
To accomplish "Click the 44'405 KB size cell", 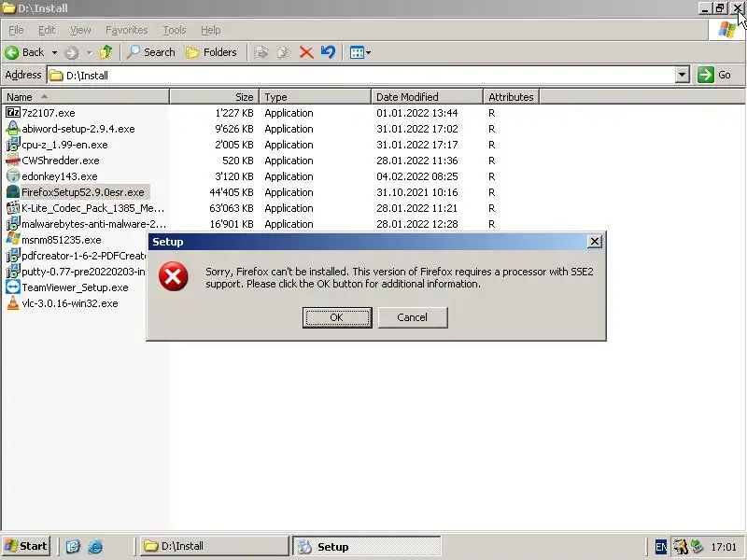I will [x=232, y=192].
